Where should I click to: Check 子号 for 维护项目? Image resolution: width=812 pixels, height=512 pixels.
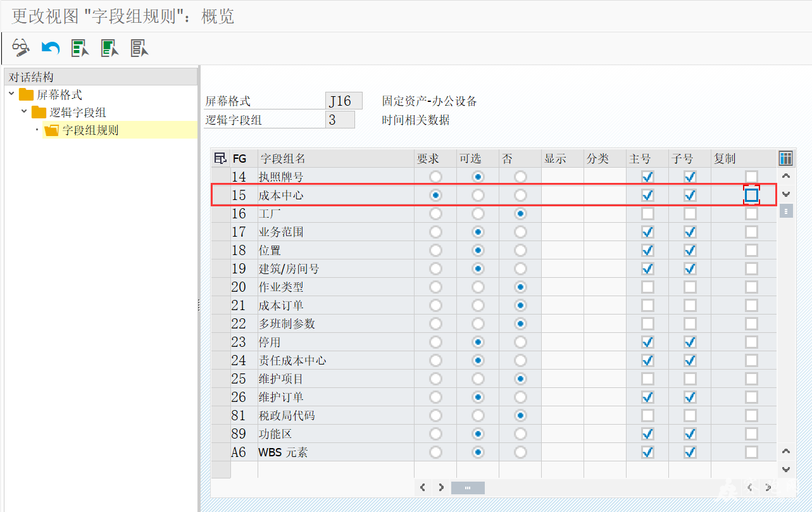[x=690, y=378]
